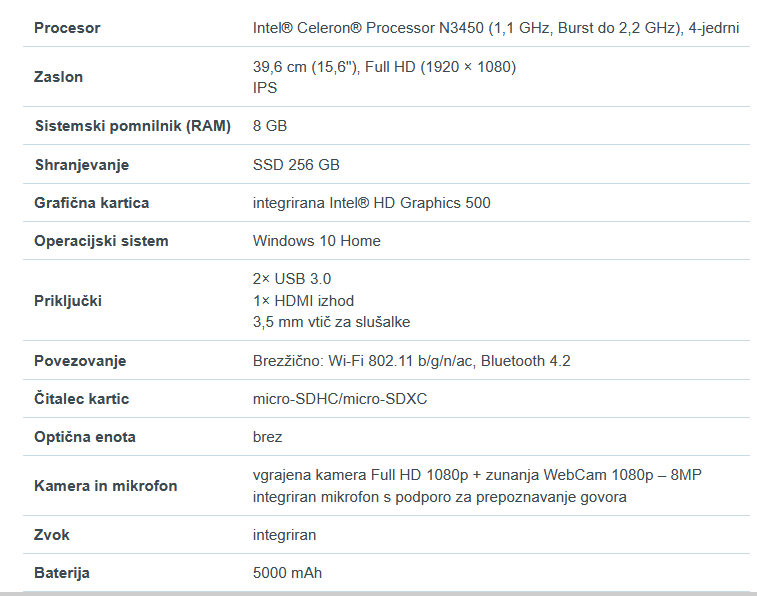Click the Procesor row label
The image size is (757, 596).
67,28
